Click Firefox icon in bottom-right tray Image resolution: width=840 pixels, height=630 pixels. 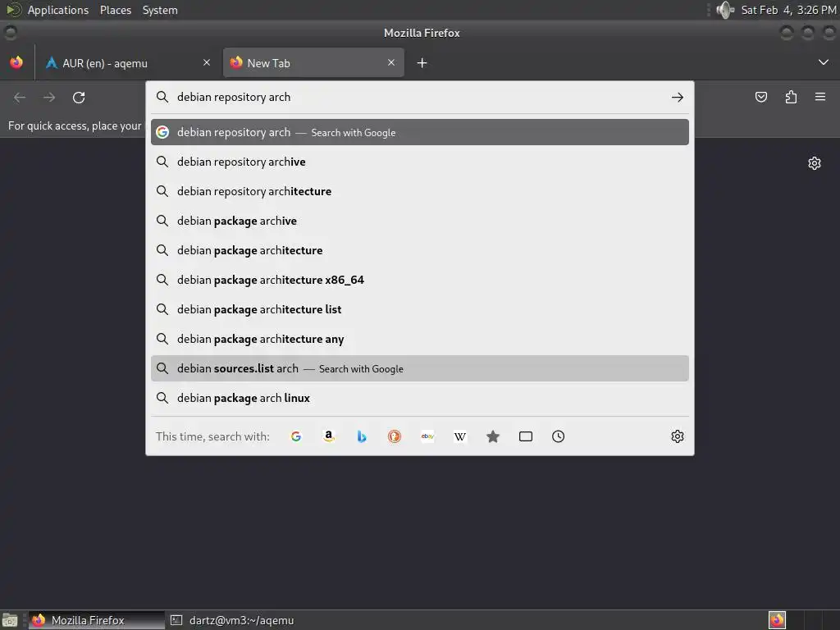click(x=777, y=620)
